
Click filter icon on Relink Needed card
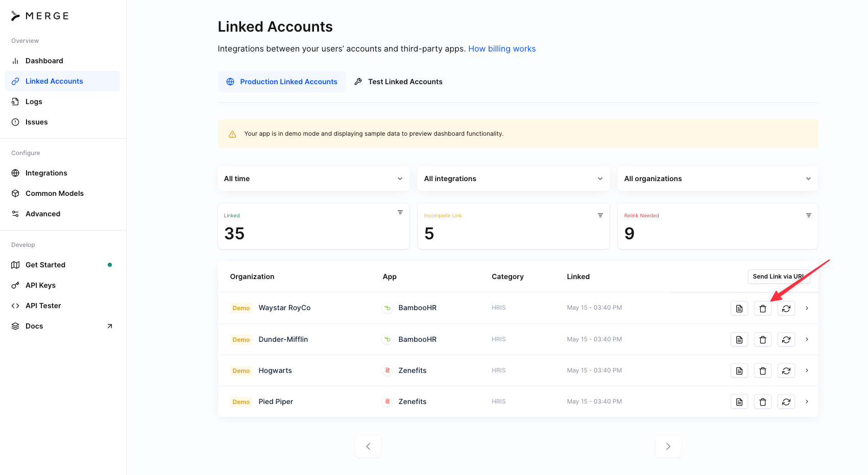[x=808, y=215]
